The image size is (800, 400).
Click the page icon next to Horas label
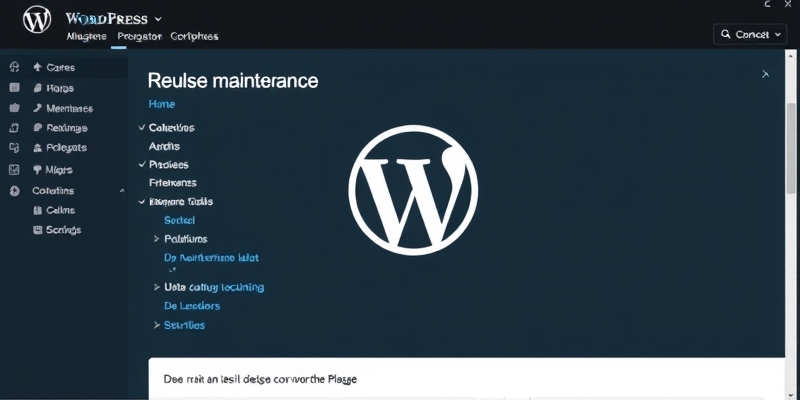tap(37, 88)
